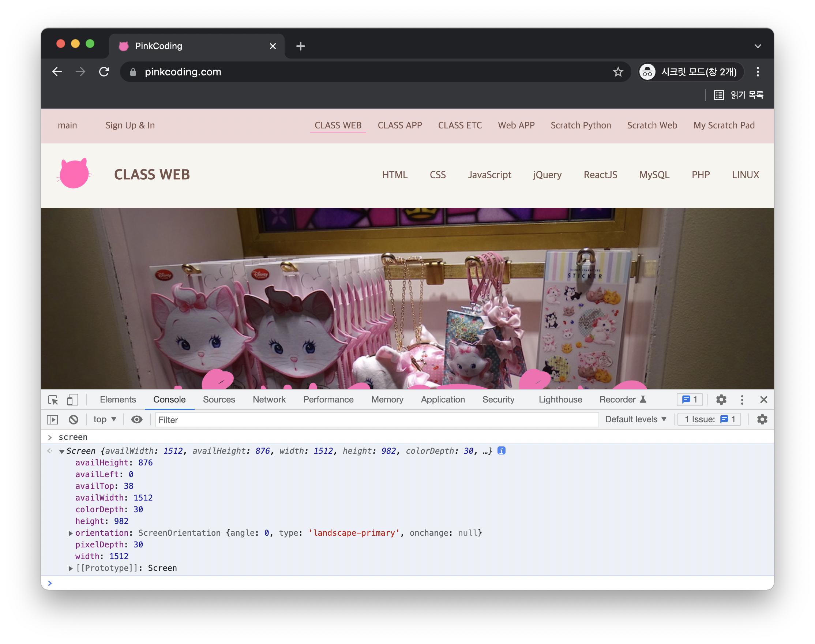Image resolution: width=815 pixels, height=644 pixels.
Task: Click the info icon beside Screen object
Action: tap(501, 450)
